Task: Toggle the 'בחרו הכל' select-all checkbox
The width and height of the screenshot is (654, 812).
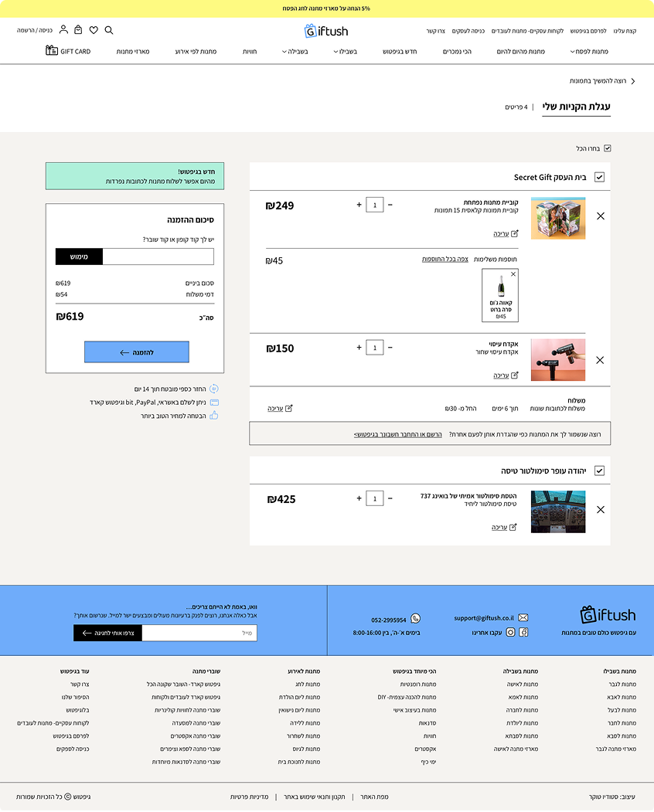Action: pyautogui.click(x=607, y=148)
